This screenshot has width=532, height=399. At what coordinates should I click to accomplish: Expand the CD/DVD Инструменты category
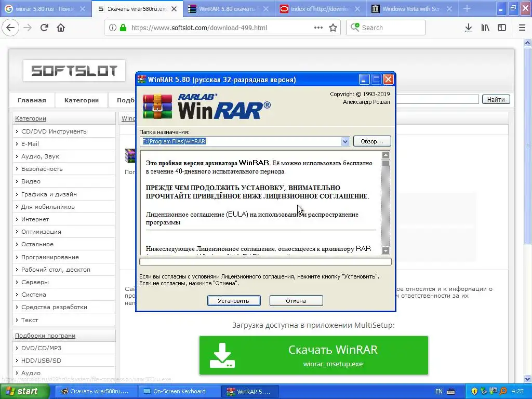click(x=54, y=131)
